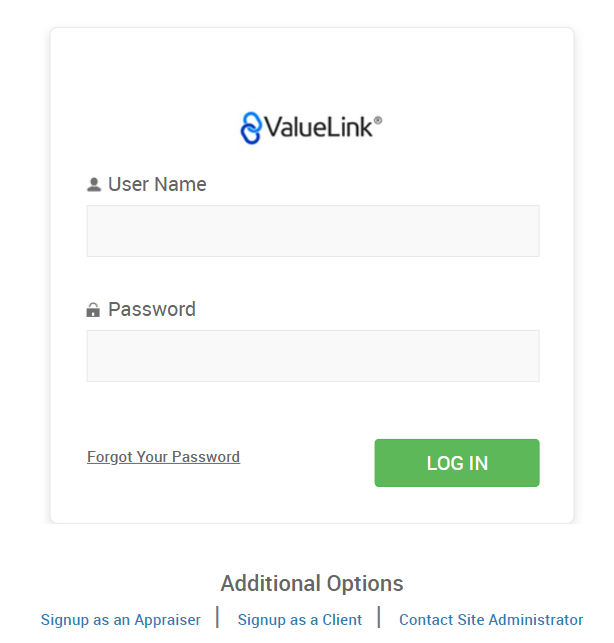Image resolution: width=614 pixels, height=643 pixels.
Task: Click the divider between Client and Contact links
Action: pos(379,617)
